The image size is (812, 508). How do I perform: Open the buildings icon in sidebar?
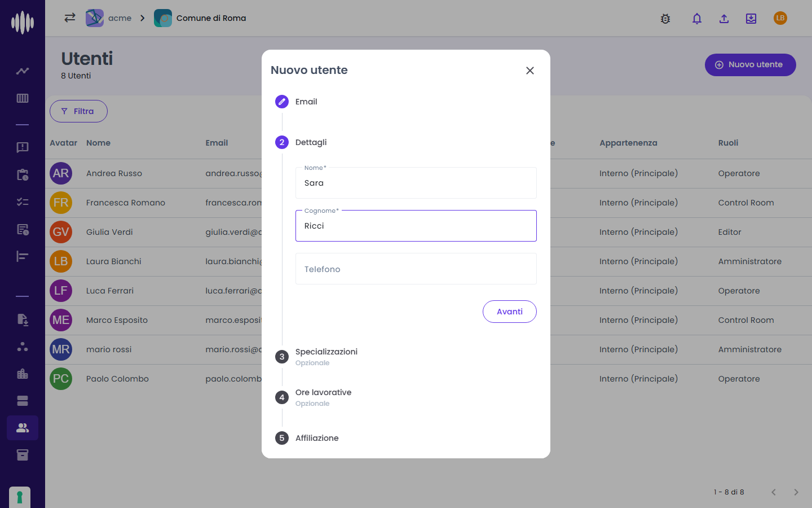point(23,374)
